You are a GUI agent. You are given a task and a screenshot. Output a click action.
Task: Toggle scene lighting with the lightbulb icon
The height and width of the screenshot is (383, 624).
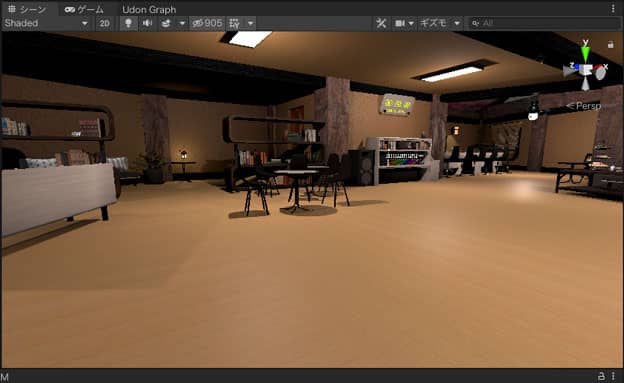click(x=128, y=23)
